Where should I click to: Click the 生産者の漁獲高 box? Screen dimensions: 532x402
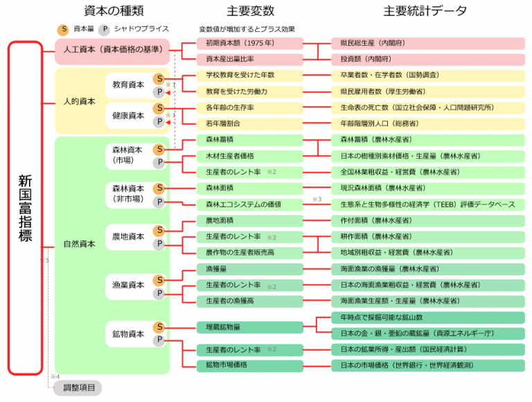click(x=250, y=301)
